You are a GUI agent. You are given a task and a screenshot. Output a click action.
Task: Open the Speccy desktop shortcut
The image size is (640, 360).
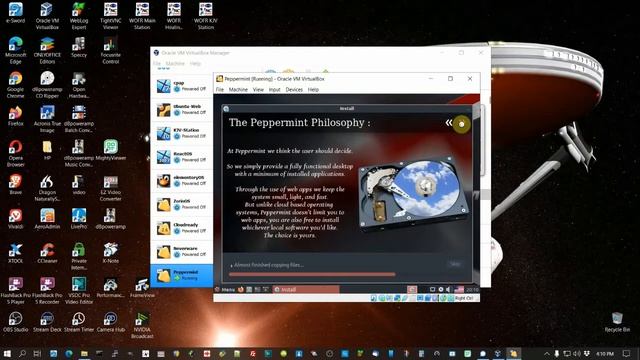coord(79,47)
